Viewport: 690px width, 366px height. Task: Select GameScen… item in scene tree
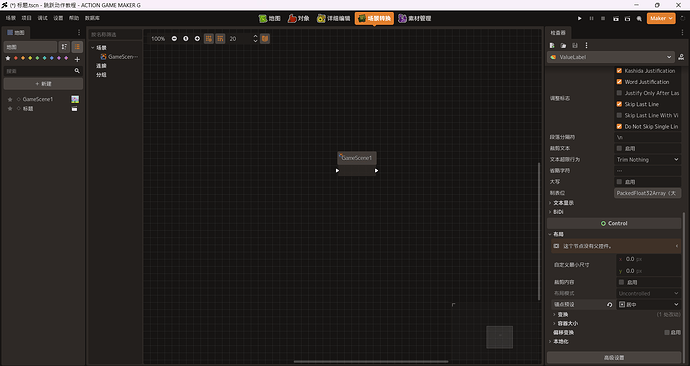[119, 57]
